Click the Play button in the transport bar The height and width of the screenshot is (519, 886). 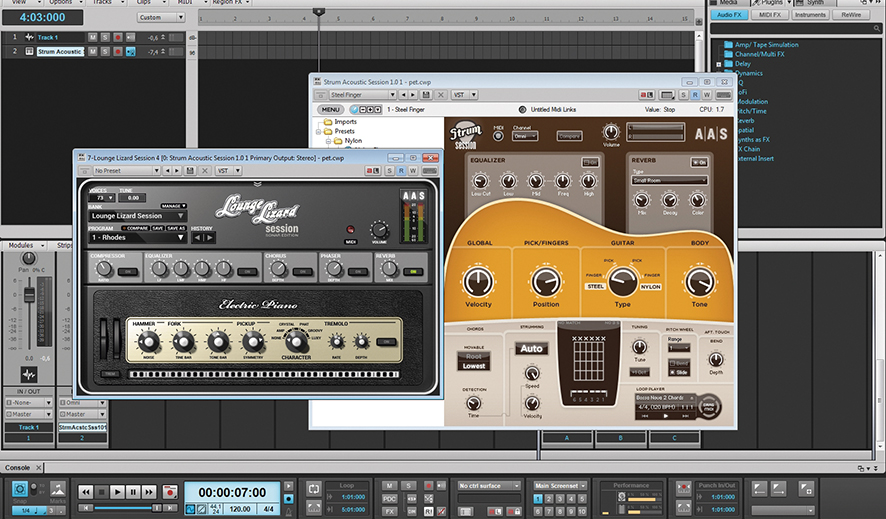tap(117, 492)
